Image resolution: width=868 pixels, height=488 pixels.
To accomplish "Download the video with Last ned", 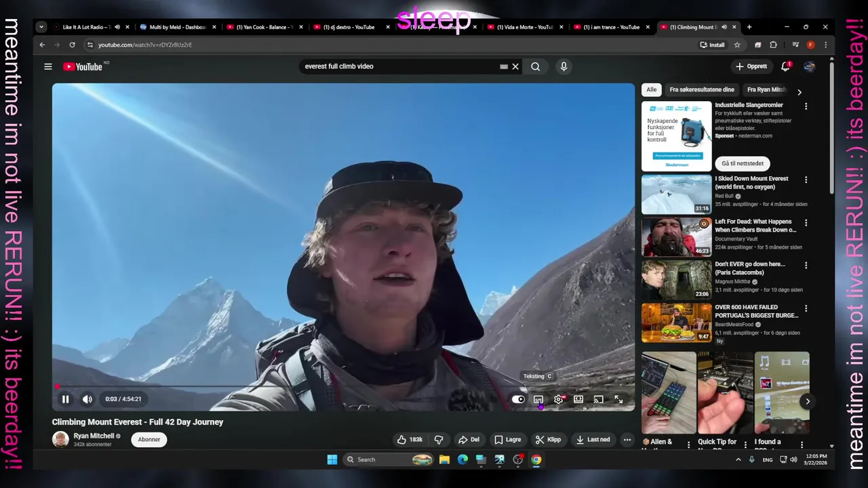I will (x=593, y=439).
